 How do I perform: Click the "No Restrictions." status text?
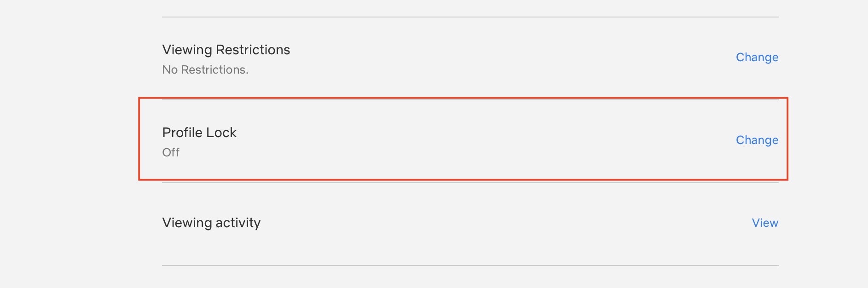tap(205, 70)
